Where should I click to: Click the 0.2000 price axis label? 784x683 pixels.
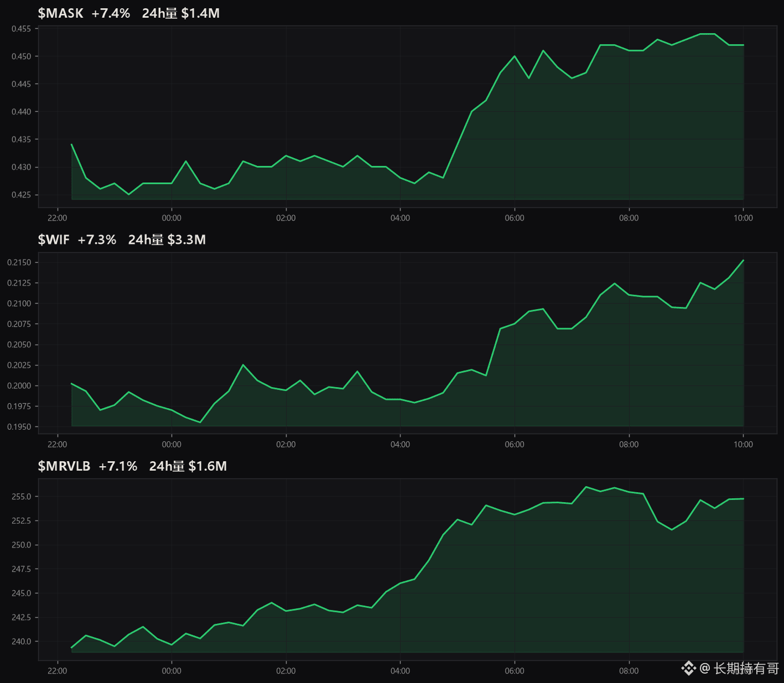[x=19, y=386]
